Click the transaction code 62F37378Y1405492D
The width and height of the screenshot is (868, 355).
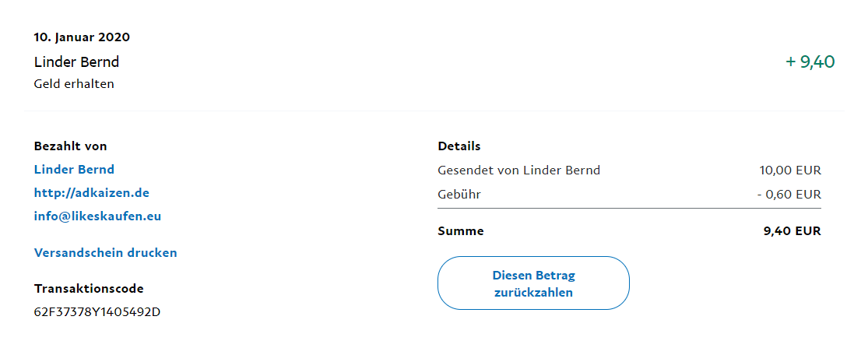click(97, 312)
